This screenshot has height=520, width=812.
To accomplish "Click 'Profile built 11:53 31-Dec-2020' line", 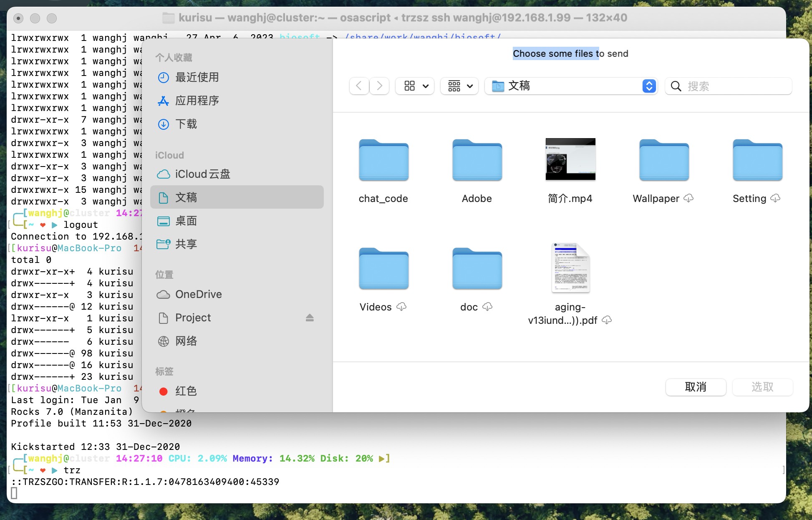I will 101,423.
